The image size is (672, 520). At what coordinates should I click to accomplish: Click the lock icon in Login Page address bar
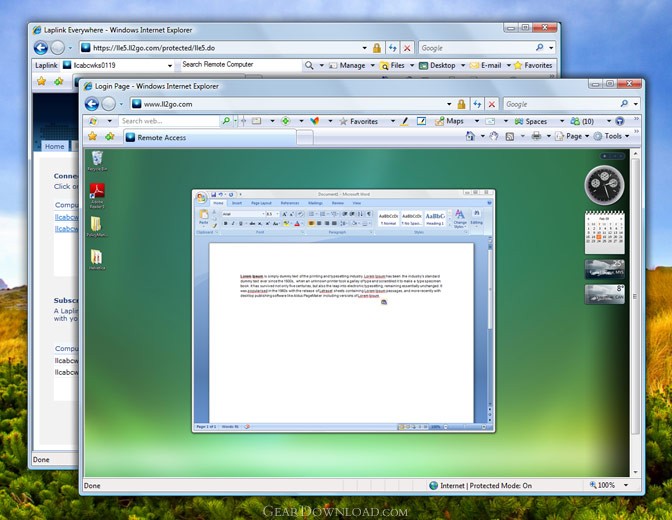[462, 104]
